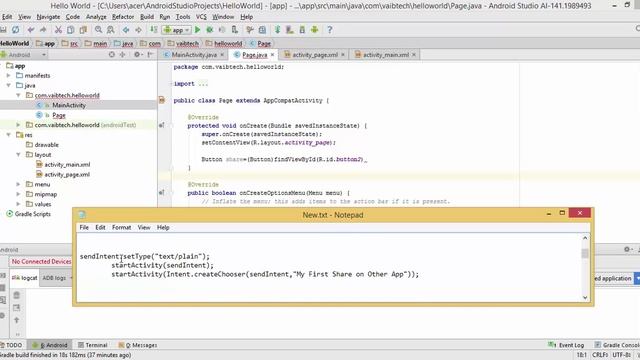This screenshot has height=360, width=640.
Task: Click the navigate Forward arrow
Action: coord(138,30)
